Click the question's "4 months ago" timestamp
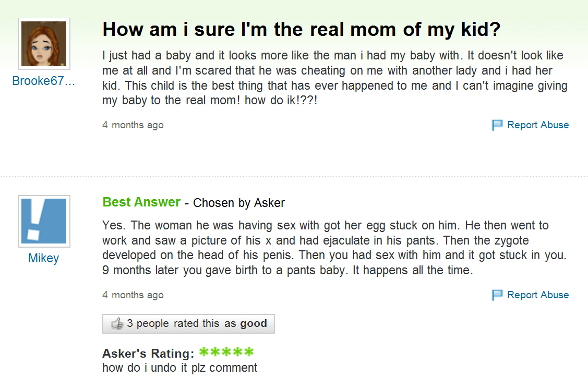The image size is (588, 390). (x=133, y=125)
